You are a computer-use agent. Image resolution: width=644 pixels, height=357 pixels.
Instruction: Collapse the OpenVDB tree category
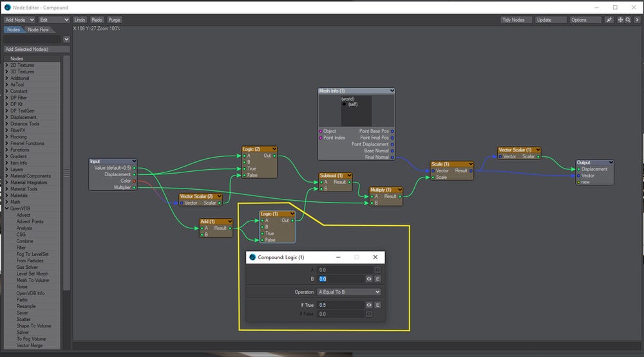(6, 208)
